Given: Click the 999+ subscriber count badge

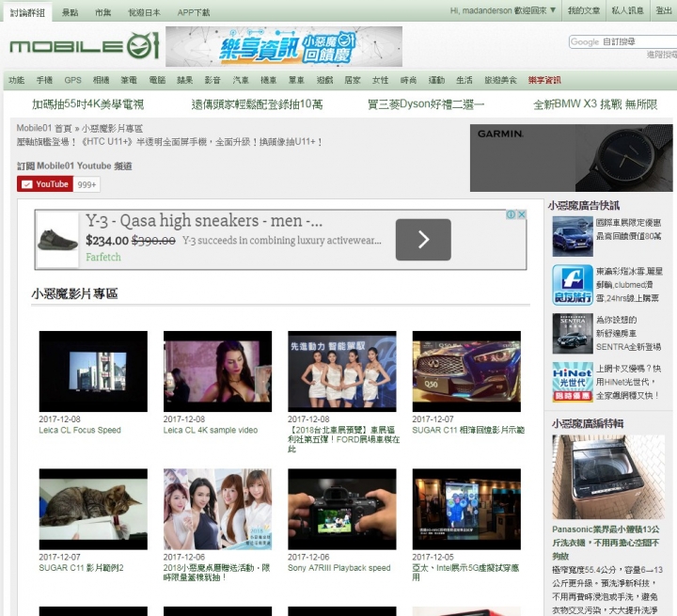Looking at the screenshot, I should [87, 184].
